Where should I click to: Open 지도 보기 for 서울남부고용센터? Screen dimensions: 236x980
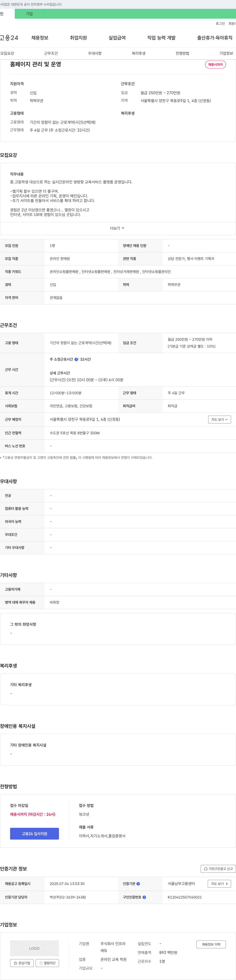point(219,884)
